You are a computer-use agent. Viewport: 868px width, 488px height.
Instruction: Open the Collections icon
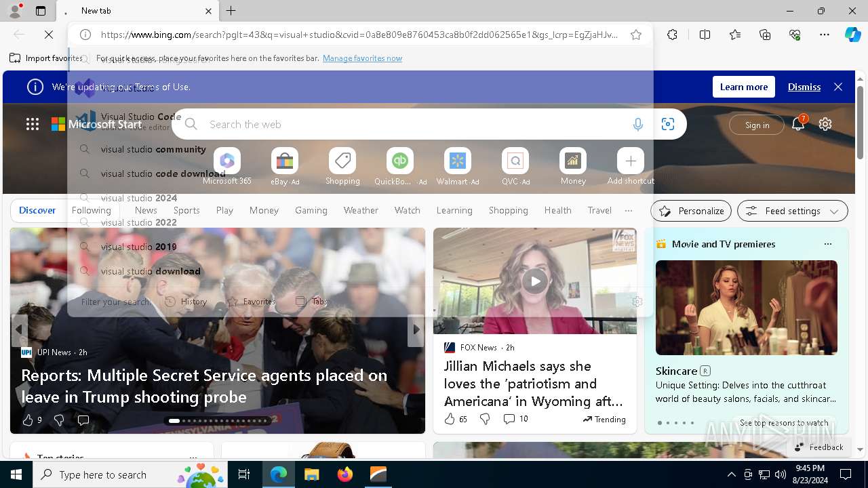tap(765, 35)
